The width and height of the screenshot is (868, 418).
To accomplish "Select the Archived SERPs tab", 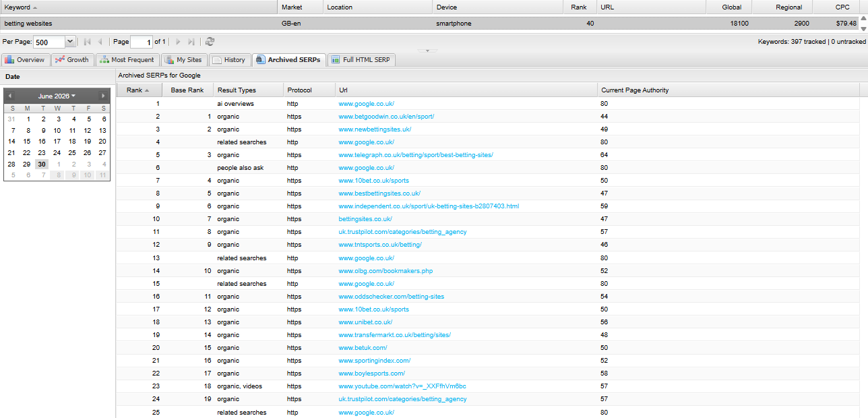I will (288, 60).
